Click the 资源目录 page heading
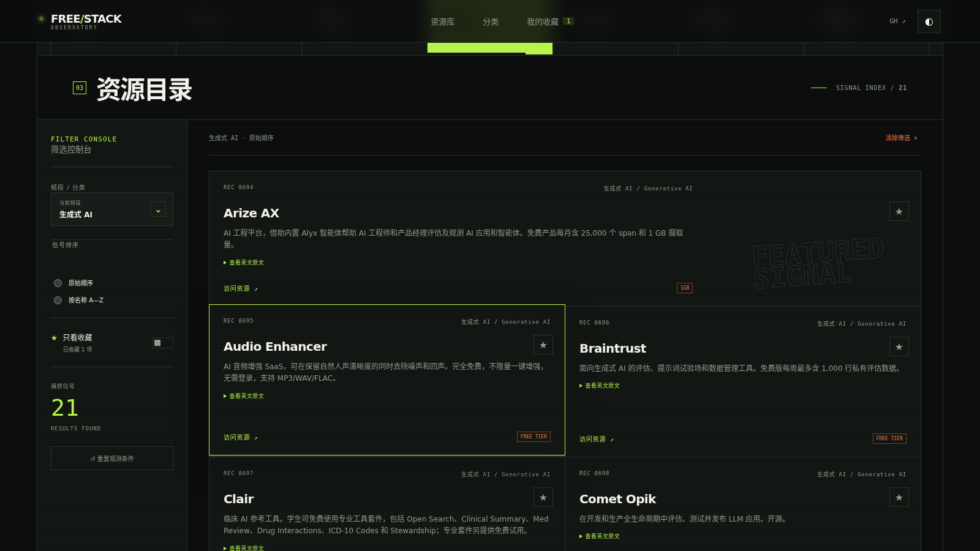This screenshot has height=551, width=980. point(145,89)
